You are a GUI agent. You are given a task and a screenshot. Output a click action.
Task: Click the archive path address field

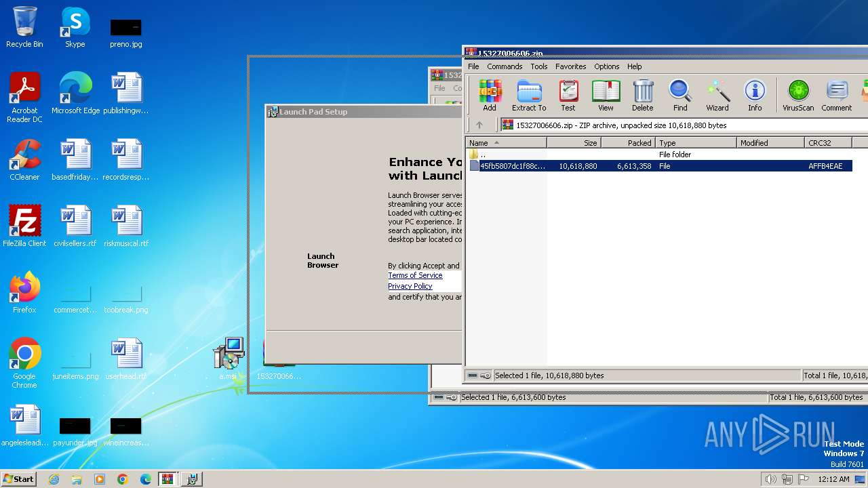(x=684, y=125)
